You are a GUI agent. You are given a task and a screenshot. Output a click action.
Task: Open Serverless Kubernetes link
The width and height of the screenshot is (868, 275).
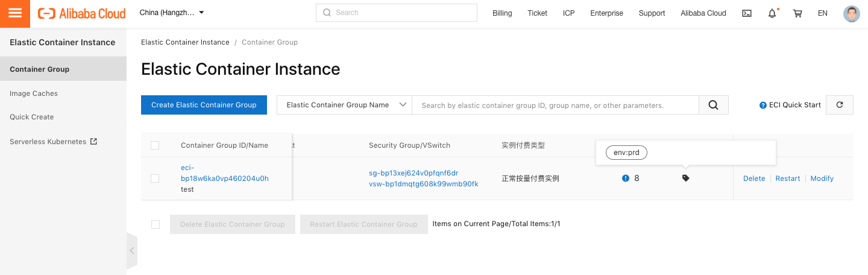pyautogui.click(x=48, y=142)
